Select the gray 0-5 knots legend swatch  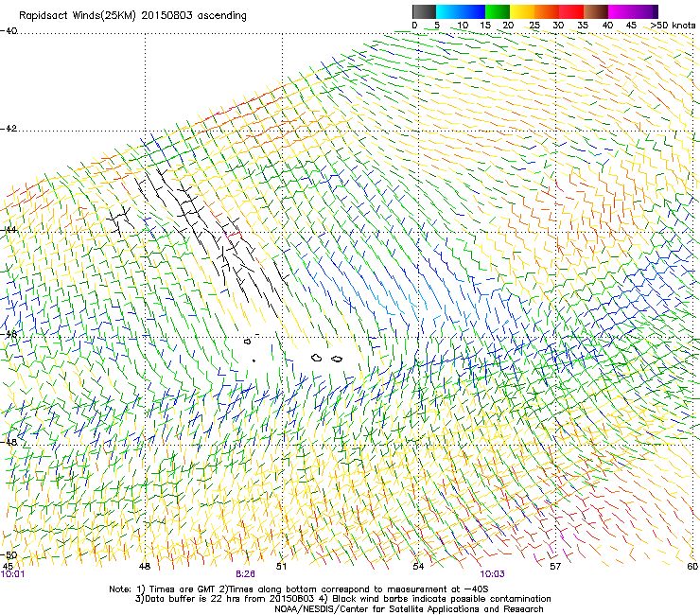point(424,11)
